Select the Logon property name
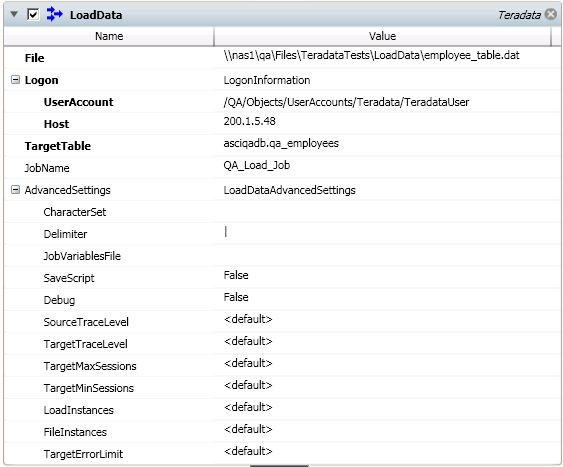Viewport: 563px width, 467px height. click(41, 80)
